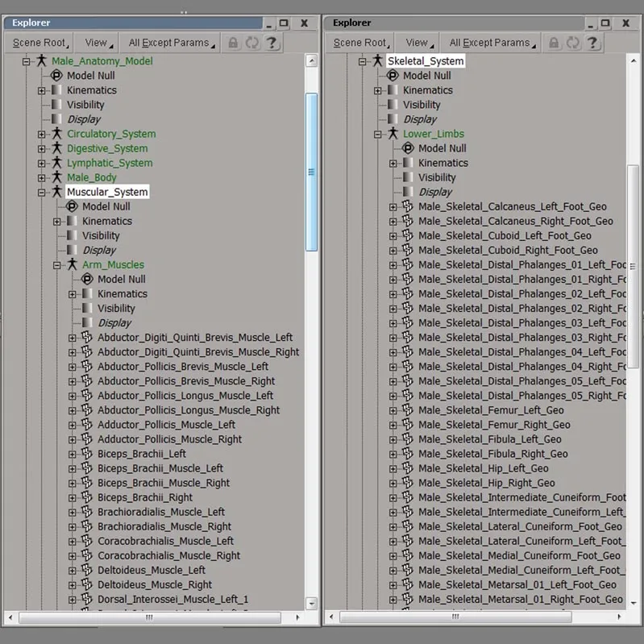
Task: Select the Visibility node under Arm_Muscles
Action: coord(116,309)
